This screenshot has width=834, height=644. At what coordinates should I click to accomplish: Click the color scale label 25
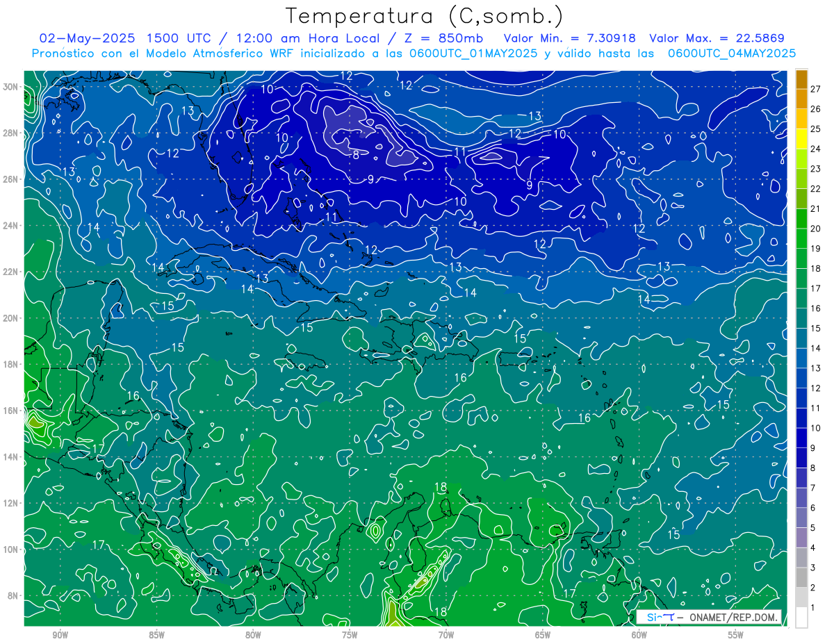point(816,129)
